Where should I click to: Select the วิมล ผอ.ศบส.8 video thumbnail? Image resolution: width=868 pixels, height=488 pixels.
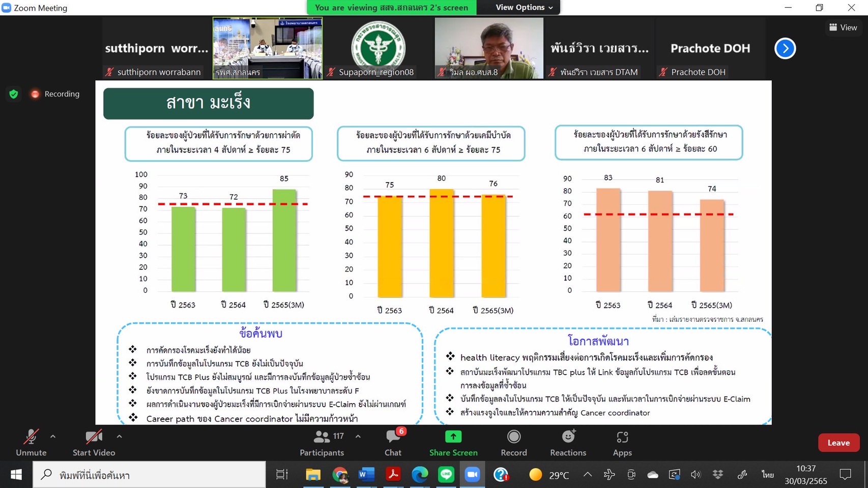488,48
